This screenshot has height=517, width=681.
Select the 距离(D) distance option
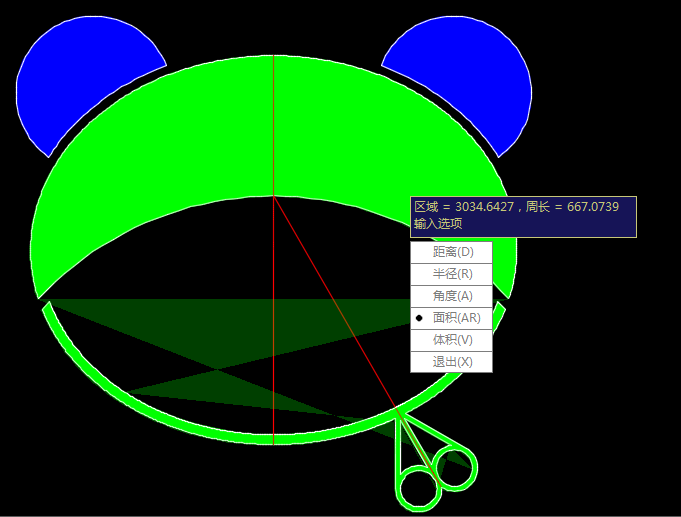(x=452, y=252)
